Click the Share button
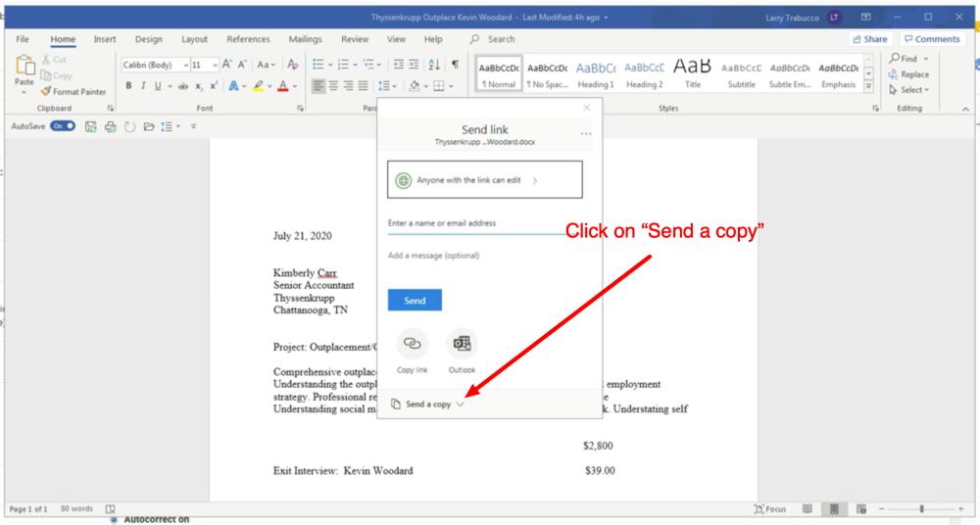This screenshot has width=980, height=525. click(870, 39)
